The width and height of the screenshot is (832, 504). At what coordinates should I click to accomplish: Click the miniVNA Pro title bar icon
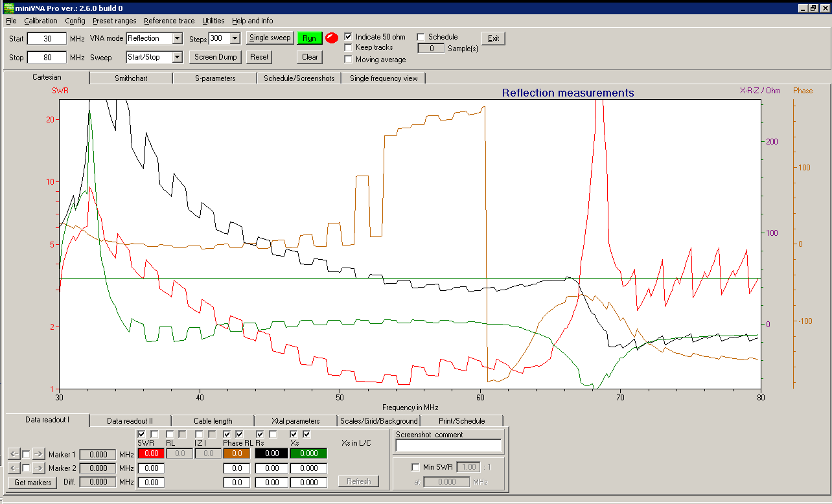pos(8,8)
